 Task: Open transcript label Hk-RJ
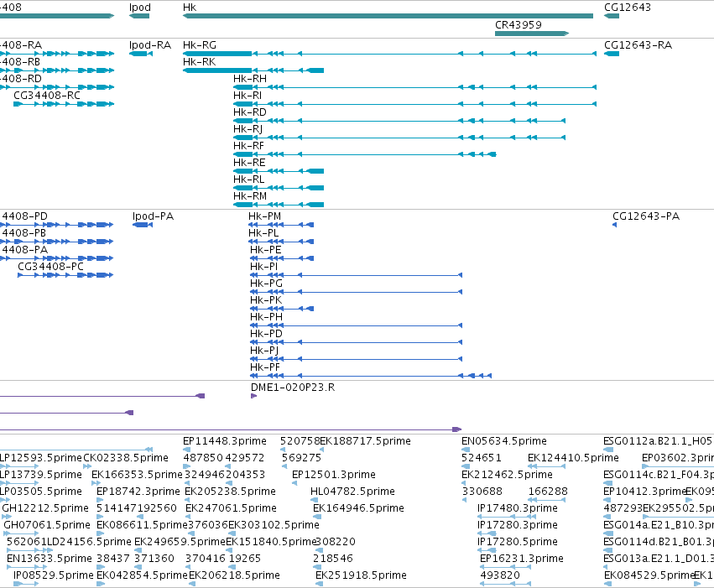(x=248, y=129)
